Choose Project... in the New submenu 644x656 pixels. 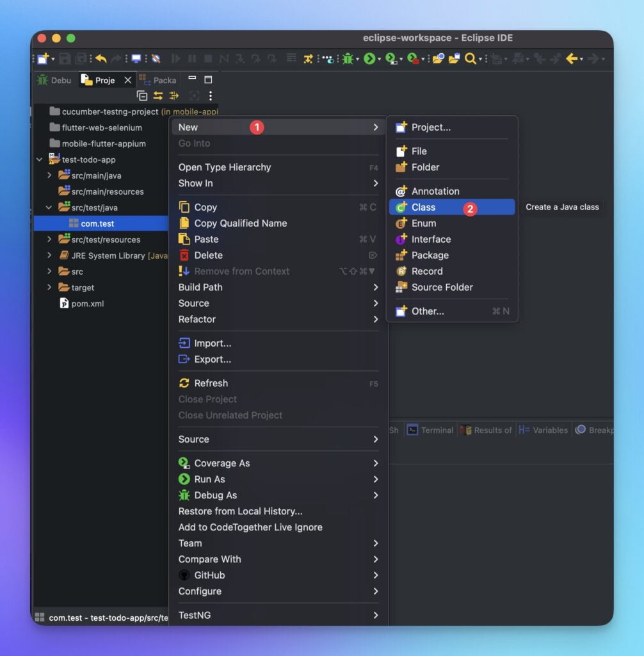click(452, 127)
